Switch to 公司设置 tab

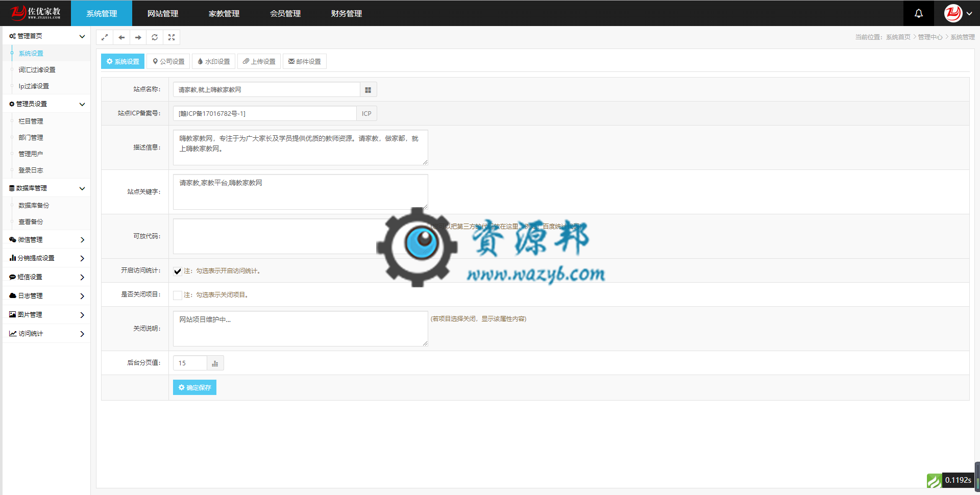tap(168, 61)
